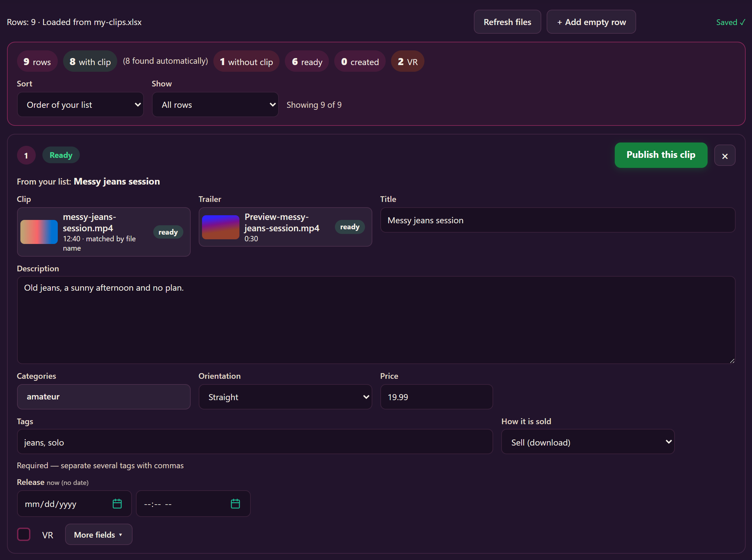The height and width of the screenshot is (560, 752).
Task: Filter by the 9 rows chip
Action: pos(37,62)
